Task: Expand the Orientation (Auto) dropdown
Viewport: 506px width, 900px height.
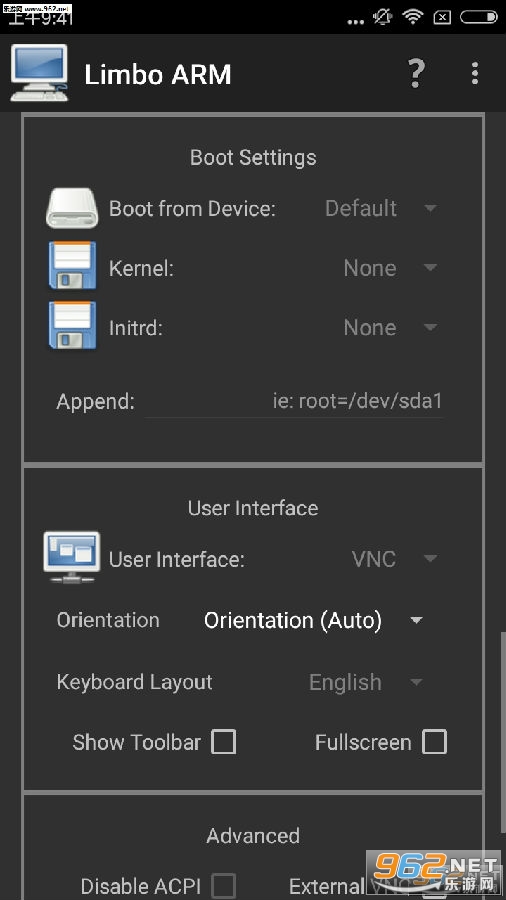Action: point(313,620)
